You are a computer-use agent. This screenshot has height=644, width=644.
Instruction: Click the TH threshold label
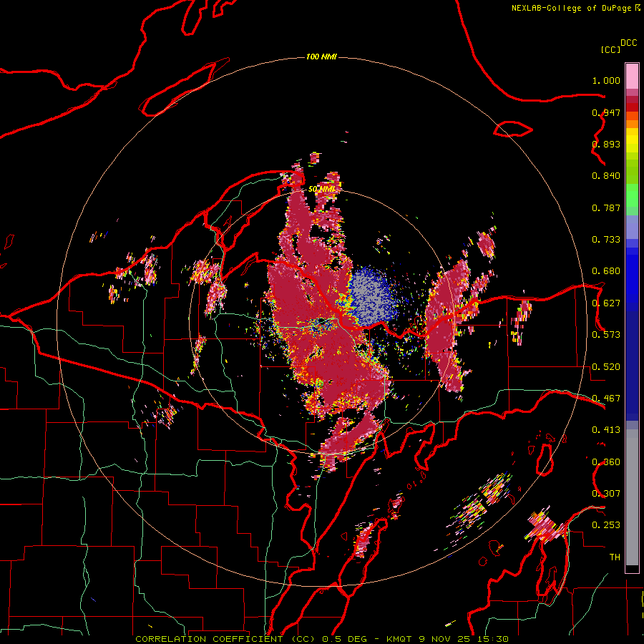click(x=615, y=557)
